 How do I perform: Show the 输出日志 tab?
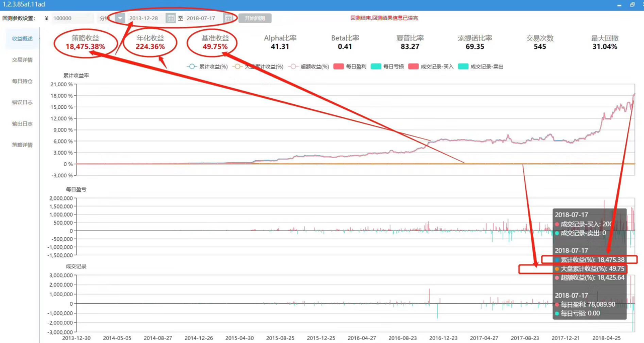(22, 123)
